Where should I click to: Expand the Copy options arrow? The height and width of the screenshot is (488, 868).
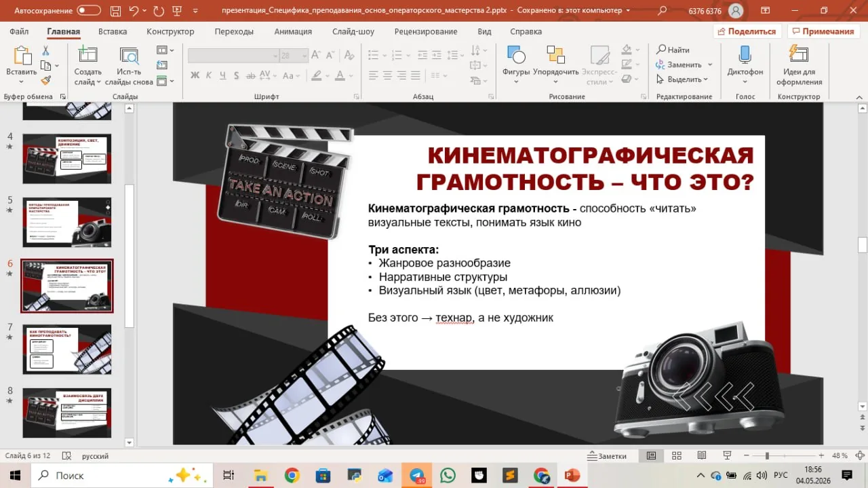pos(57,66)
